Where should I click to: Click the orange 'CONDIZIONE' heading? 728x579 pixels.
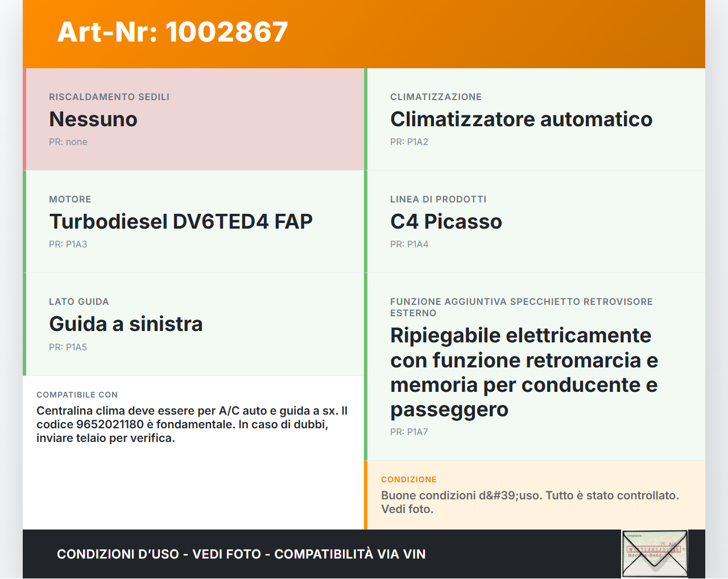click(x=408, y=479)
